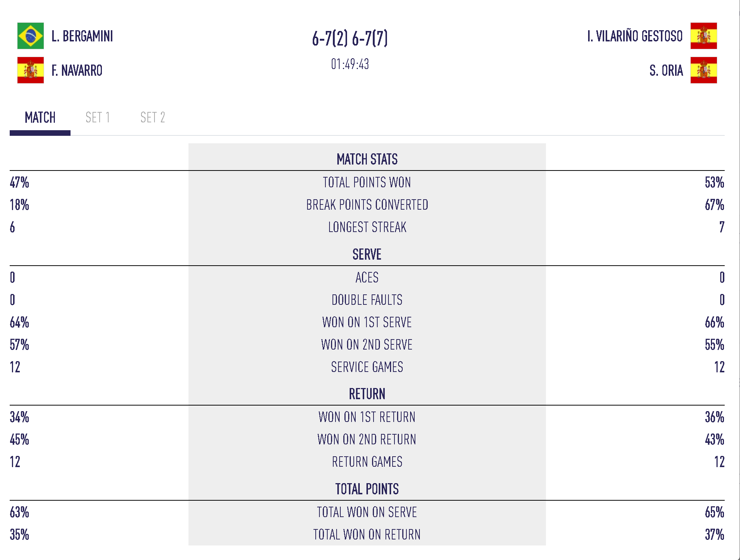This screenshot has width=740, height=560.
Task: Click the 01:49:43 match duration
Action: click(x=350, y=64)
